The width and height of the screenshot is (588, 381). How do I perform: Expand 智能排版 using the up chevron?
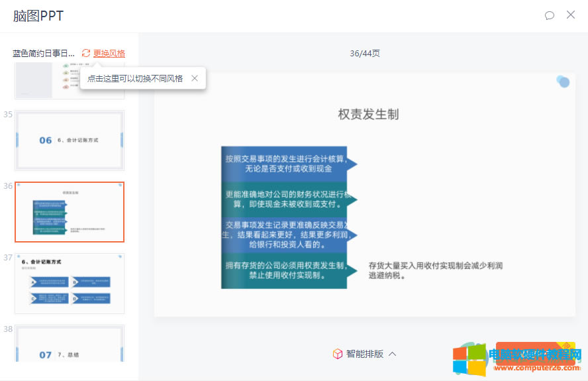[393, 354]
